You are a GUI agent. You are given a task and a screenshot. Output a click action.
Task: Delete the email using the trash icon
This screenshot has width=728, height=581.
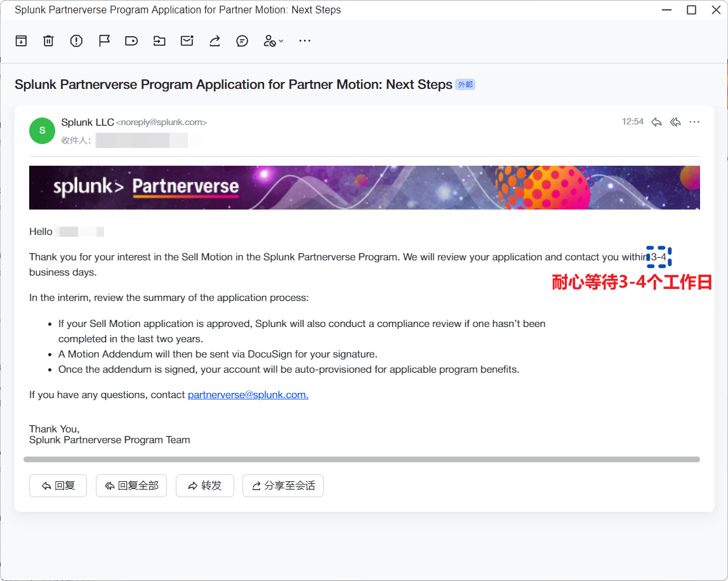(48, 41)
